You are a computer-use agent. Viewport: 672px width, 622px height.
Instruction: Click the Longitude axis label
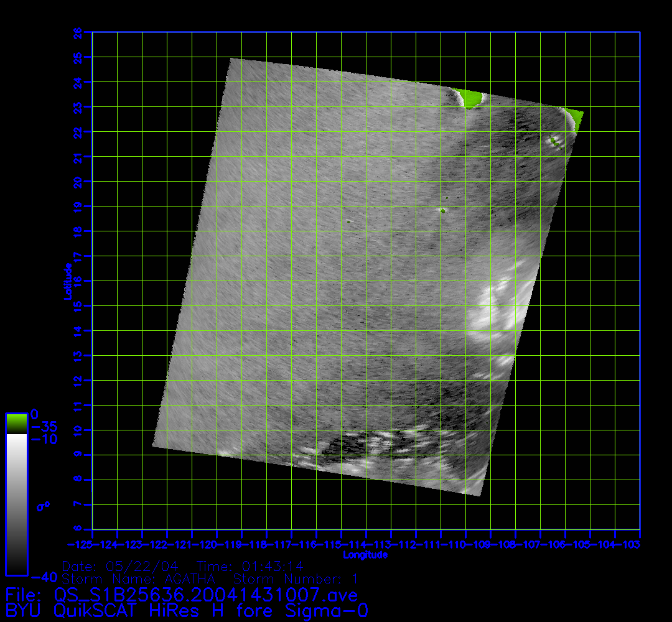point(366,555)
